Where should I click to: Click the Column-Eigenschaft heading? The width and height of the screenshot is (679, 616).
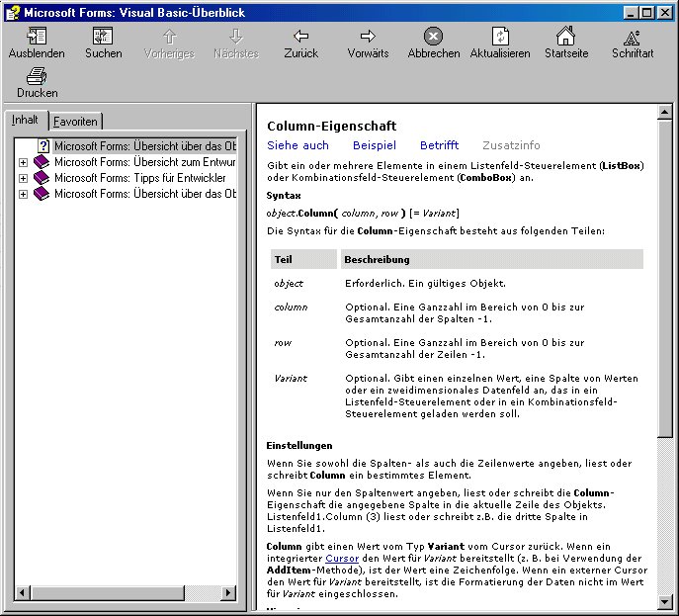click(332, 126)
